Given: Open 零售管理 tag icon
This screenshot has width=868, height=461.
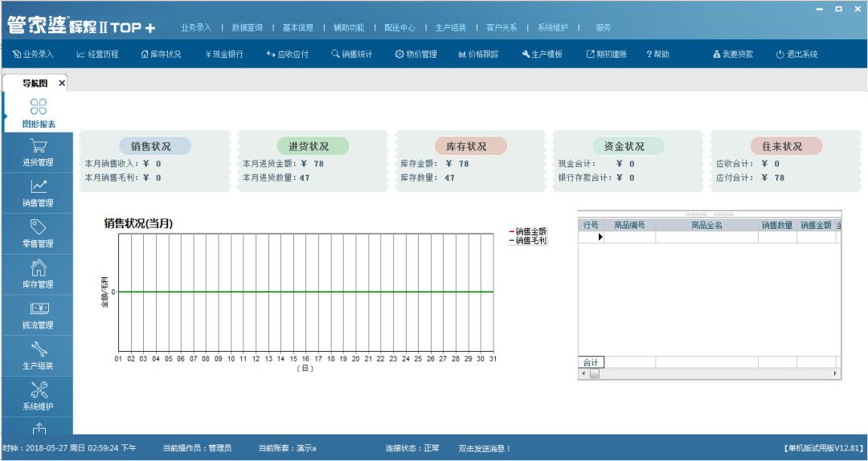Looking at the screenshot, I should point(38,227).
